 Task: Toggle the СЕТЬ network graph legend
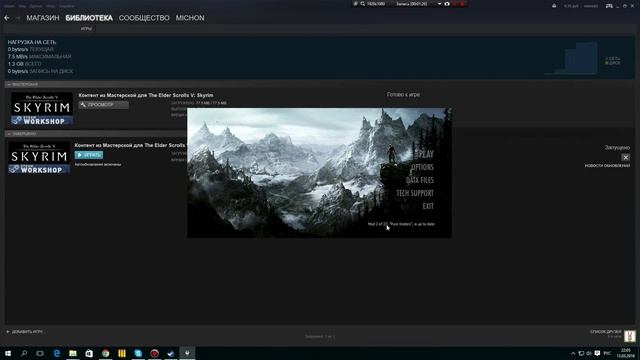click(x=613, y=58)
